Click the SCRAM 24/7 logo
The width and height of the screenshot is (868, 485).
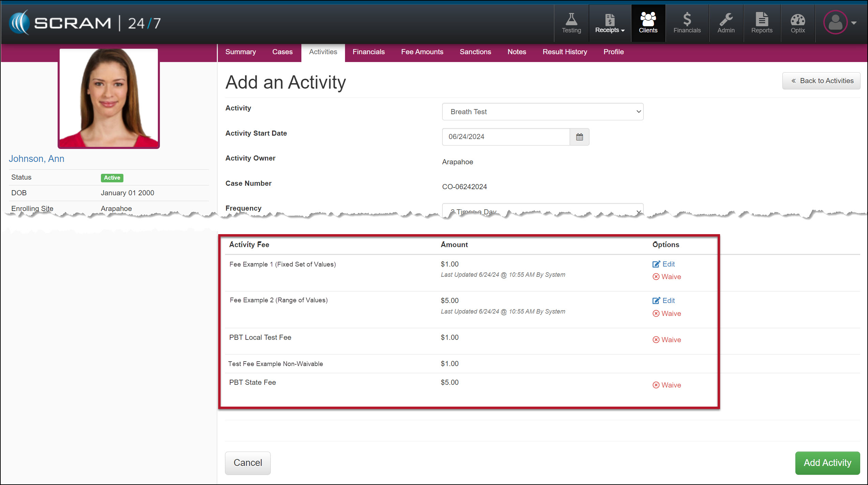click(x=85, y=23)
